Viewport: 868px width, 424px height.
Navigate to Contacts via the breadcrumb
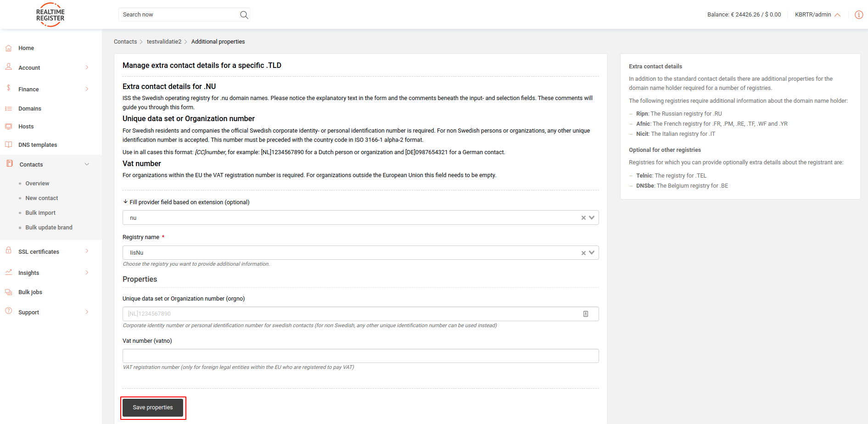125,41
